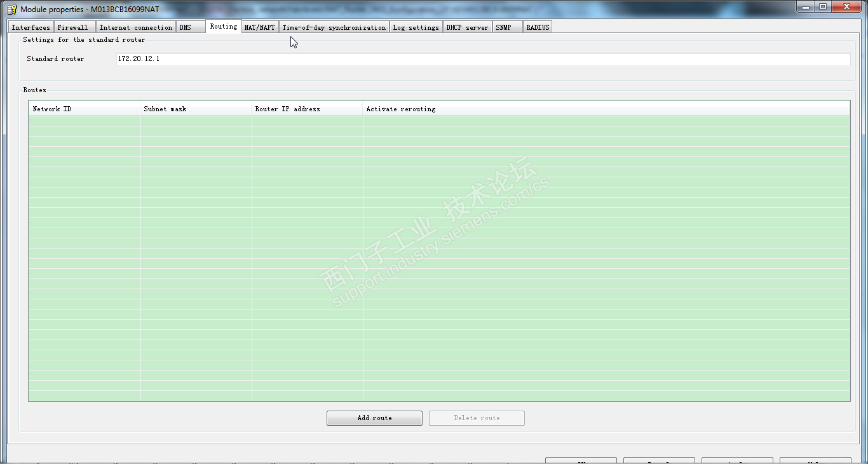Click the "Settings for the standard router" heading
Image resolution: width=868 pixels, height=464 pixels.
click(84, 40)
